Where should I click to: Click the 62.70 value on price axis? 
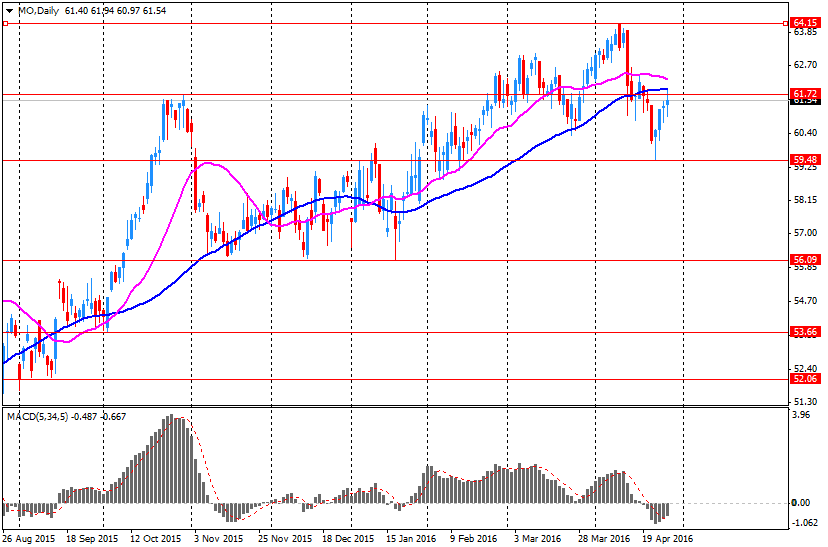coord(805,65)
